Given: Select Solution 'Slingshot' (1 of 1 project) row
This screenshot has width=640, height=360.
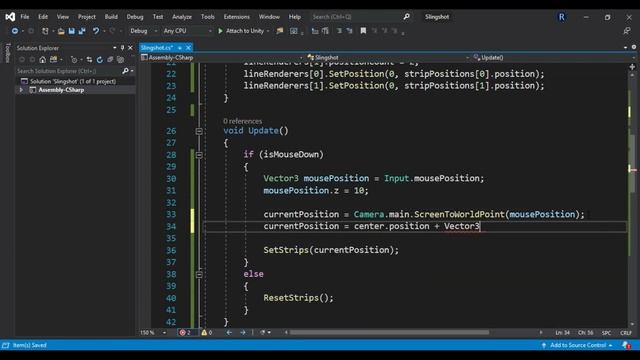Looking at the screenshot, I should tap(73, 81).
